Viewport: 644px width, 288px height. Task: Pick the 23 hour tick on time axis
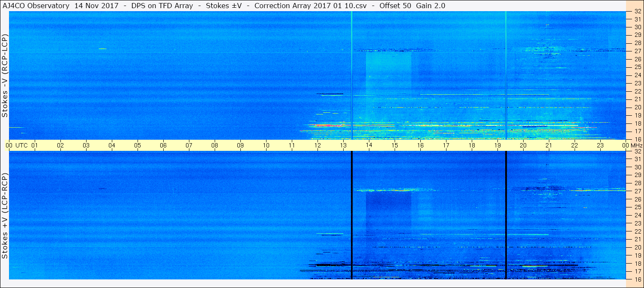click(x=600, y=145)
